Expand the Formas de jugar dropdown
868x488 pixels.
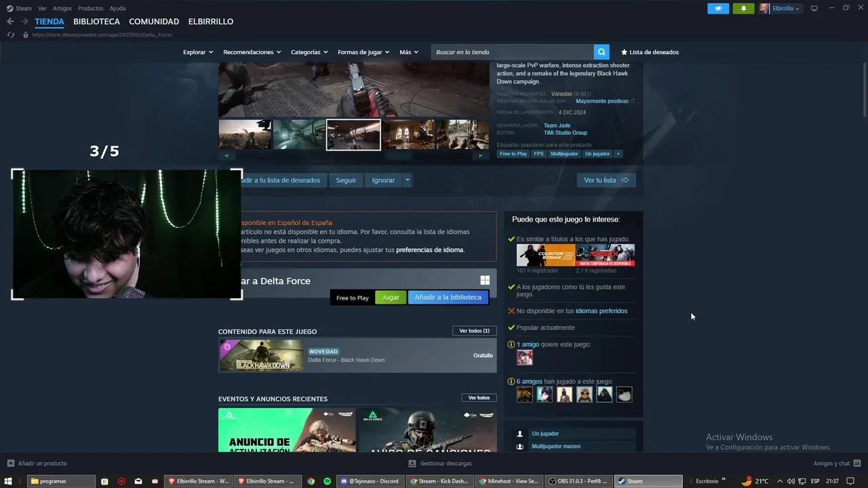point(363,52)
